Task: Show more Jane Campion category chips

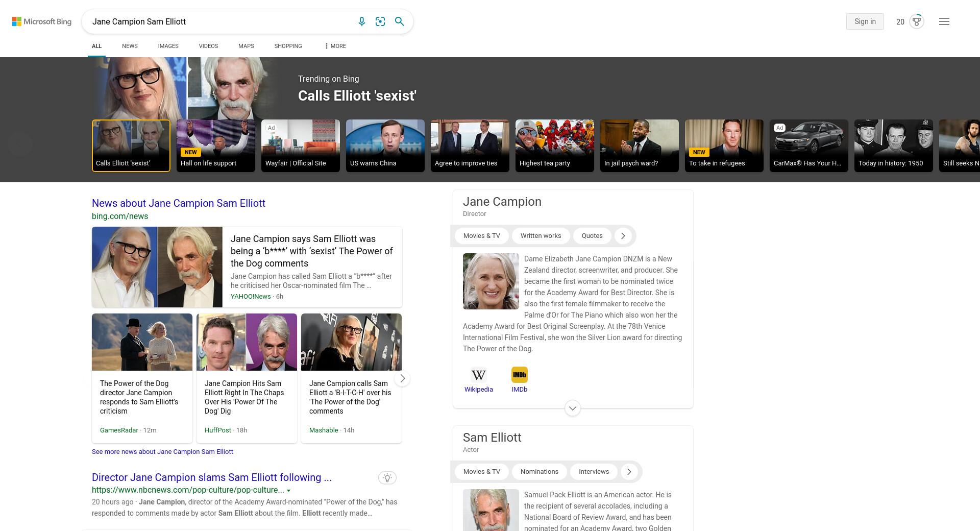Action: pos(623,236)
